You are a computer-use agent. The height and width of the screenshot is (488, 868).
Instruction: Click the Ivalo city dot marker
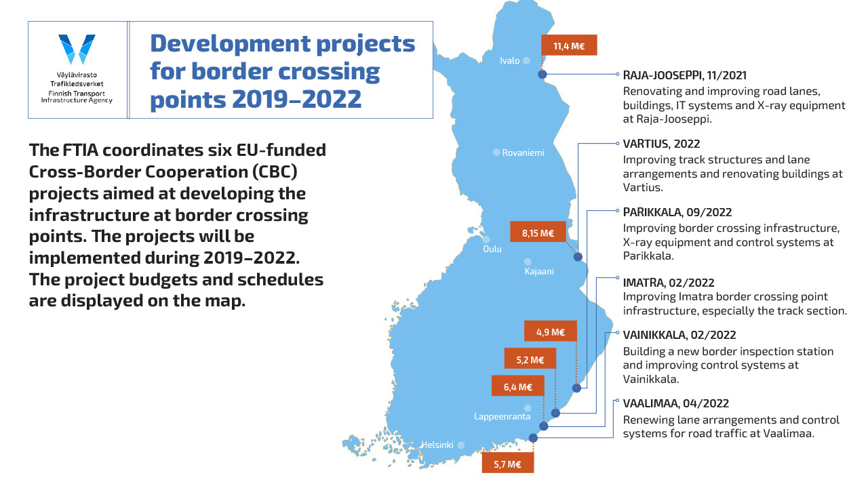coord(526,60)
